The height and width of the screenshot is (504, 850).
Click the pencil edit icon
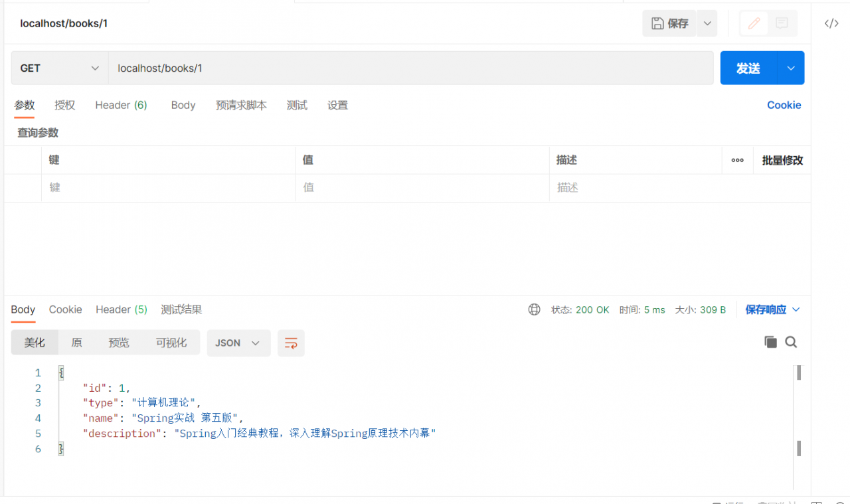pyautogui.click(x=754, y=23)
